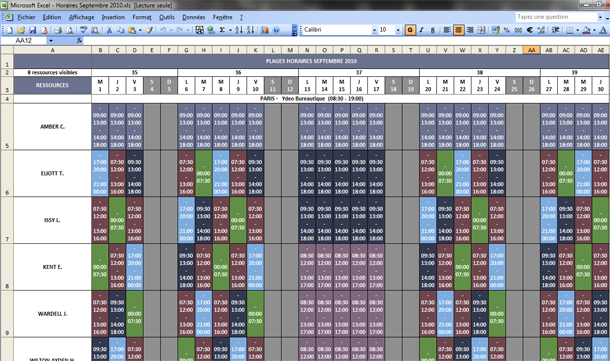Select column A header
The width and height of the screenshot is (610, 361).
click(53, 50)
